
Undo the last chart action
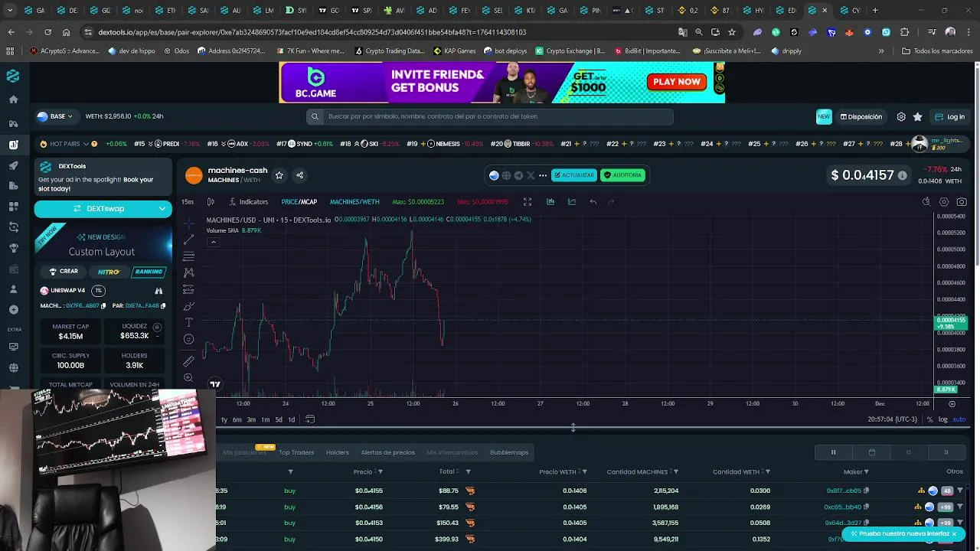(x=593, y=202)
